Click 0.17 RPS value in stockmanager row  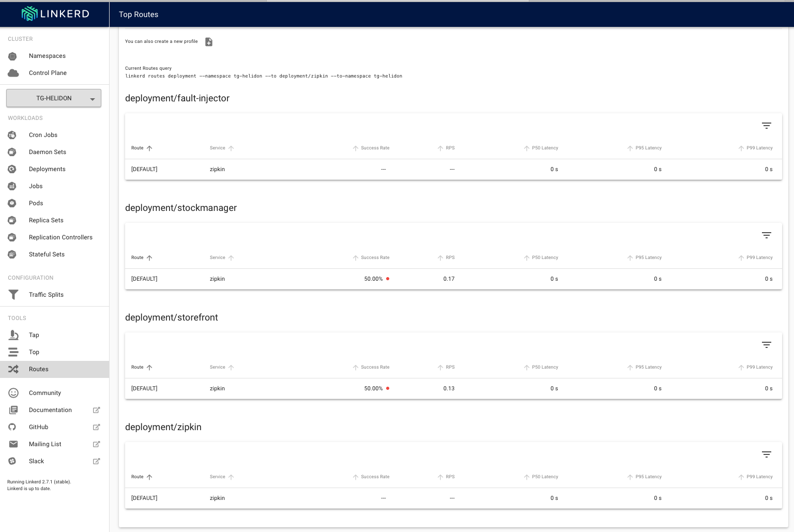coord(449,279)
